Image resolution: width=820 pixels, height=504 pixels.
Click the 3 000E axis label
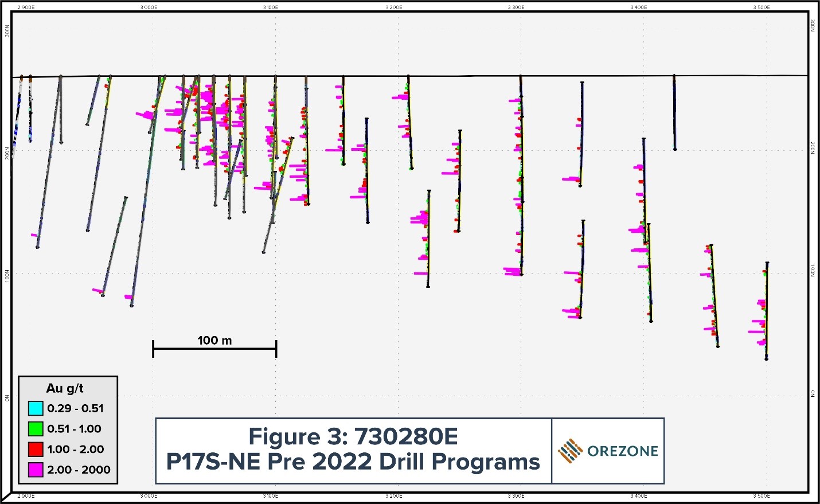point(150,8)
